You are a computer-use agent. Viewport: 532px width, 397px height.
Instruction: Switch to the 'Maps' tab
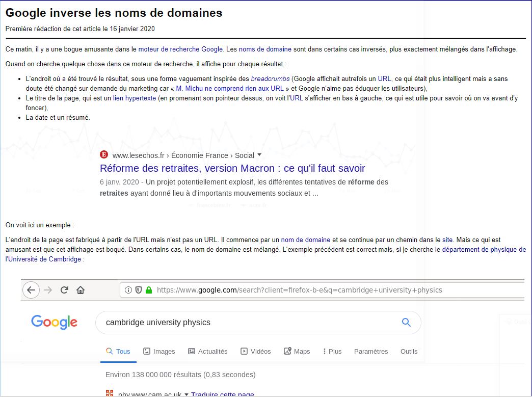coord(297,352)
